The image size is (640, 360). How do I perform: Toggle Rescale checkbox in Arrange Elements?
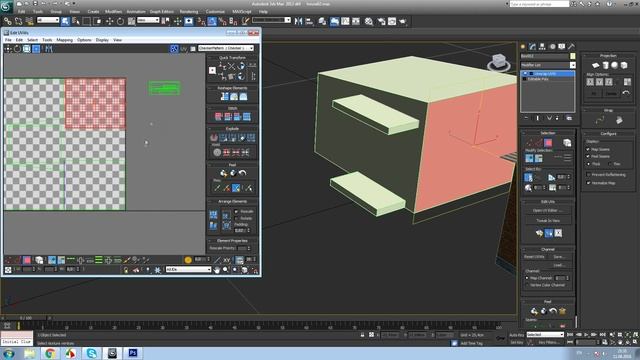click(x=236, y=211)
